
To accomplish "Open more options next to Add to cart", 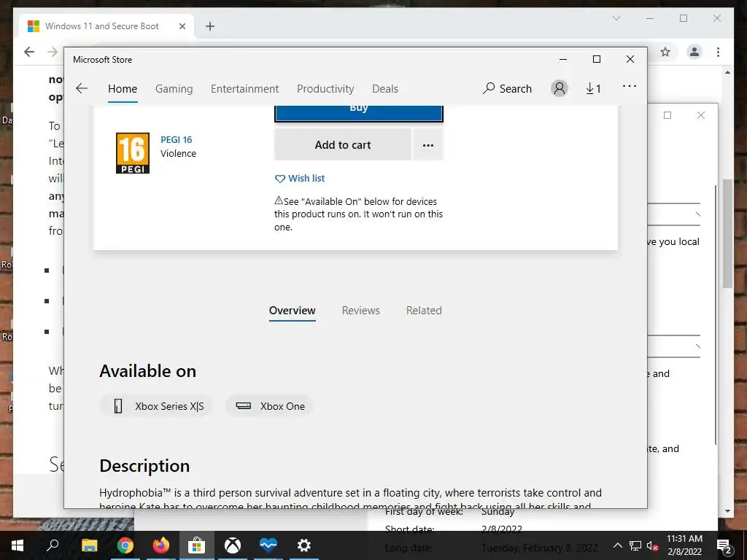I will click(x=427, y=145).
